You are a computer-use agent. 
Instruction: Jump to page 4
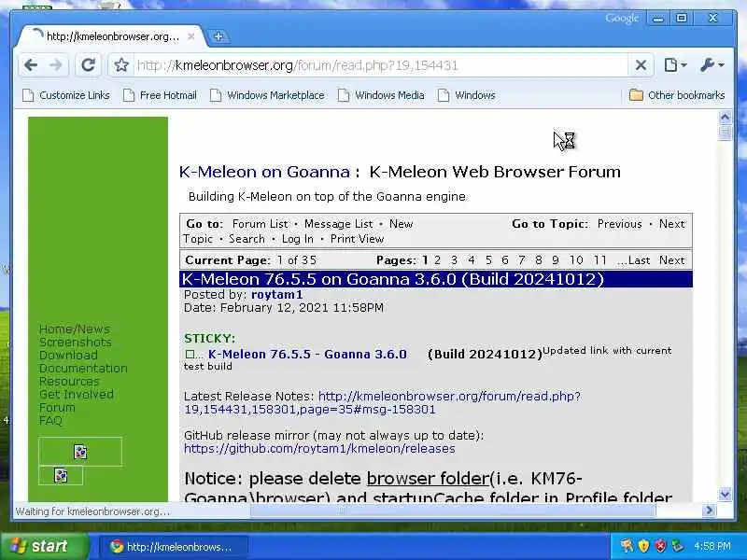tap(472, 260)
